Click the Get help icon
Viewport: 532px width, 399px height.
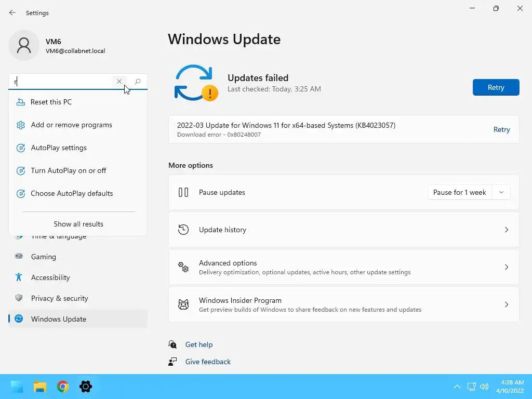coord(172,344)
